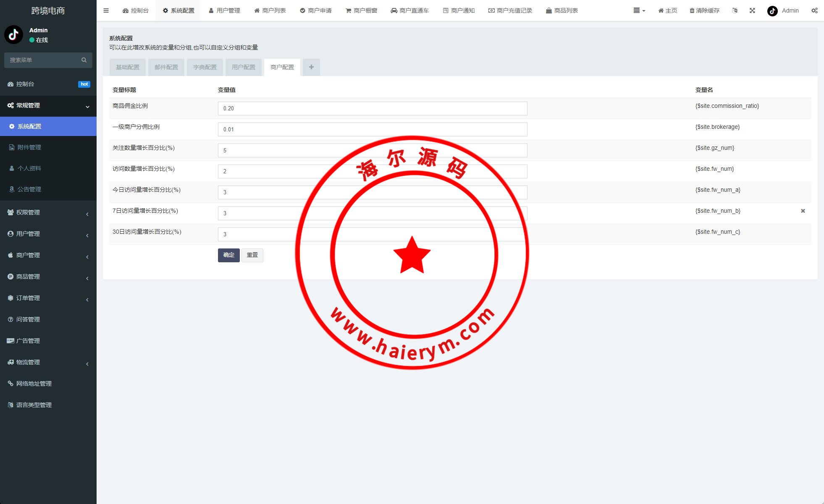Open 附件管理 in the sidebar
Image resolution: width=824 pixels, height=504 pixels.
(29, 148)
